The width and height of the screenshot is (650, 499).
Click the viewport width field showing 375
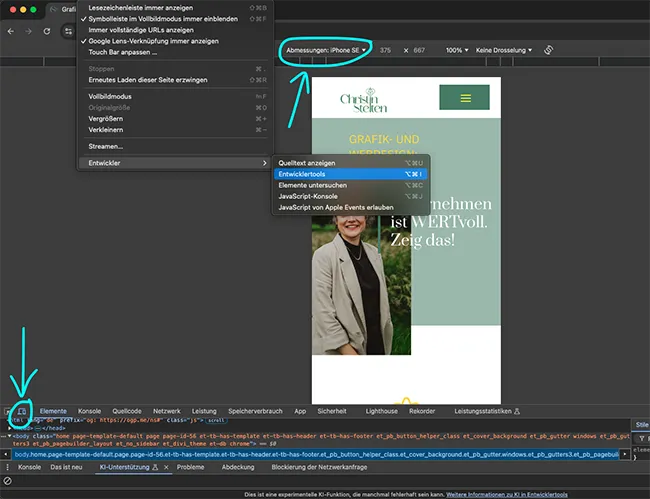(386, 50)
